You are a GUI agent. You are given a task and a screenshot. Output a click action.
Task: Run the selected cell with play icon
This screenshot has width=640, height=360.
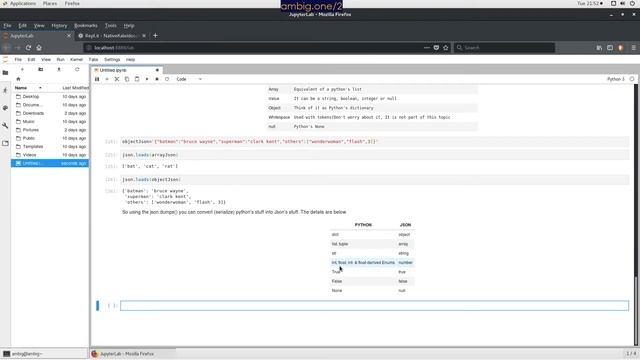pyautogui.click(x=147, y=79)
